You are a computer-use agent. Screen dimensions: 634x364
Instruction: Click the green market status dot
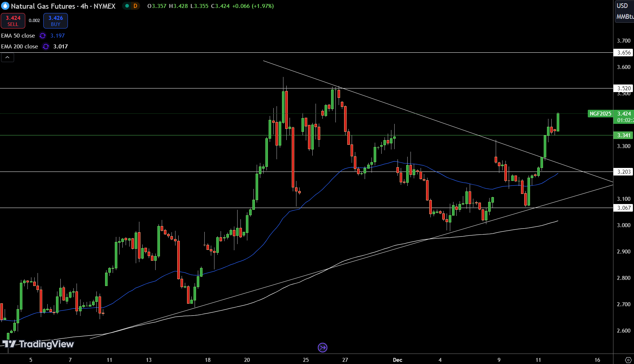click(x=127, y=6)
